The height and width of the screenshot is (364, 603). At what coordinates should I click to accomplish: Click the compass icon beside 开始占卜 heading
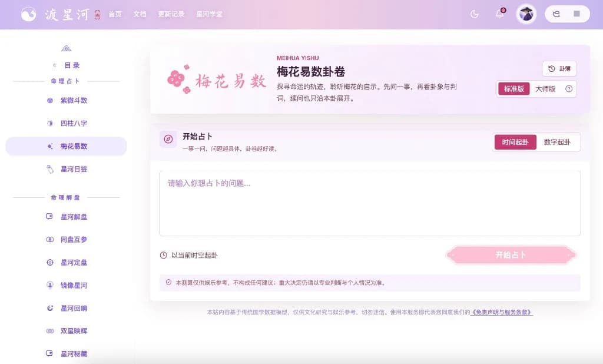168,139
